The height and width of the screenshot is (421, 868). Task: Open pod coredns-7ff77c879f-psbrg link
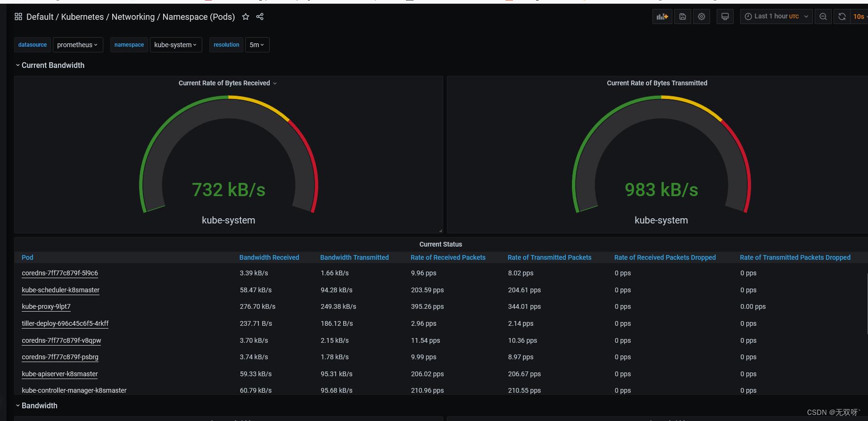[60, 357]
